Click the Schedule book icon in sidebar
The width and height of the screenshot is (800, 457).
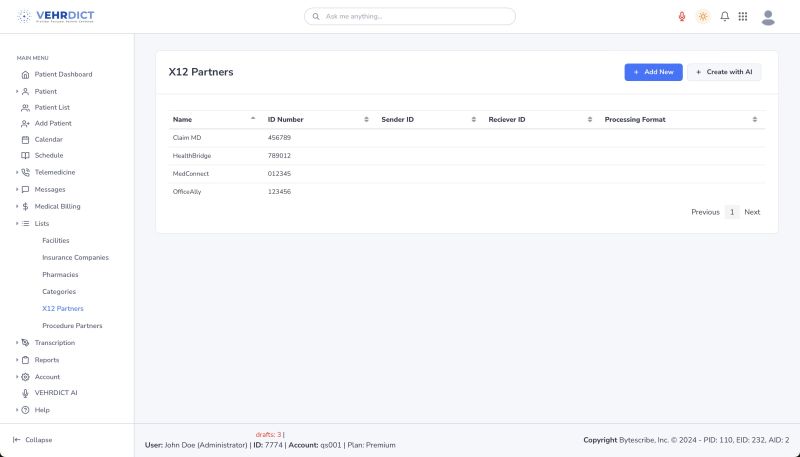click(26, 155)
